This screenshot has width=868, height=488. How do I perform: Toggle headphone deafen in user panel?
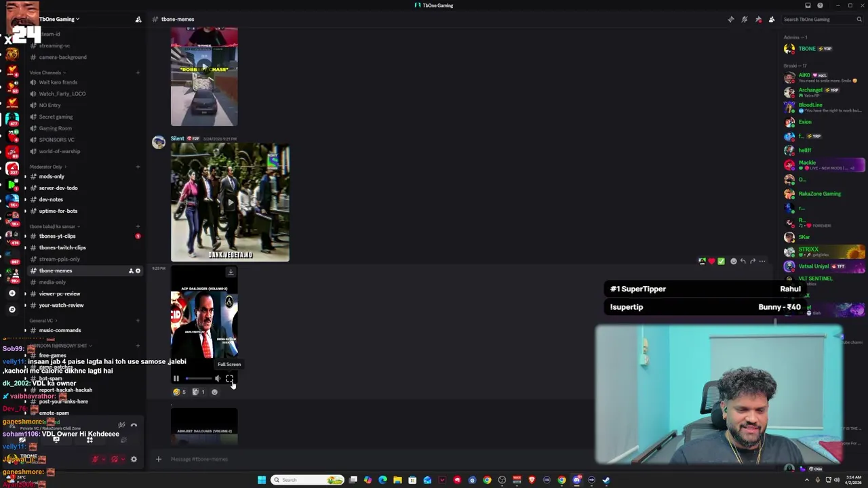115,459
